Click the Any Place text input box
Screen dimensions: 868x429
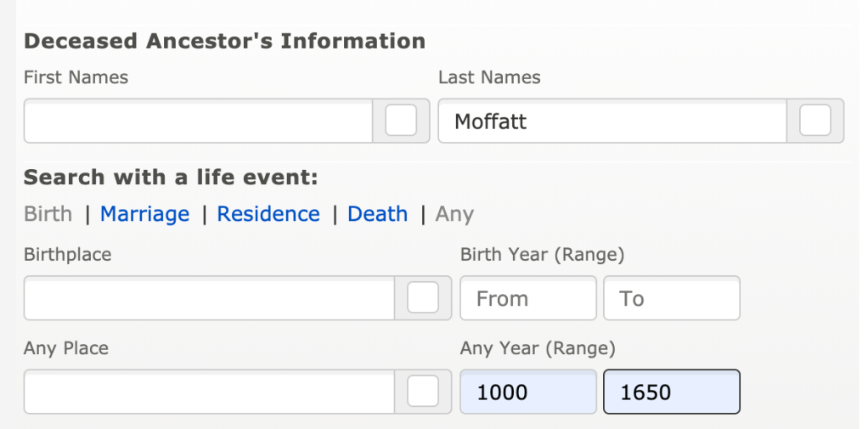(209, 392)
